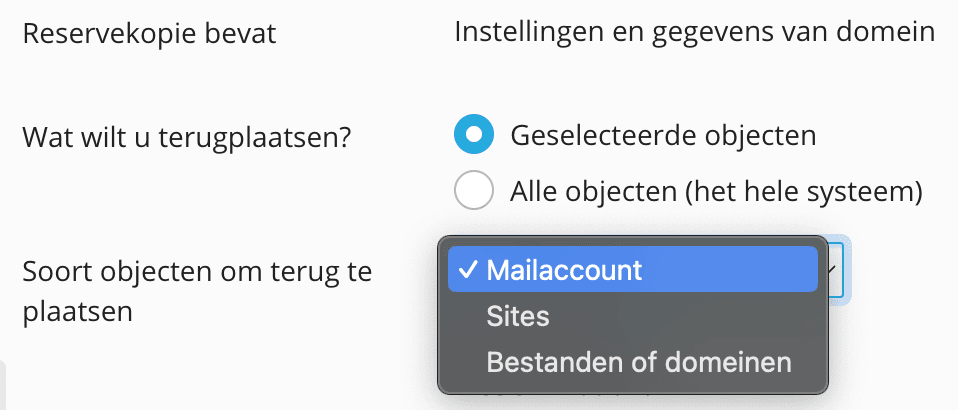Click the arrow of the object type select box

coord(834,270)
